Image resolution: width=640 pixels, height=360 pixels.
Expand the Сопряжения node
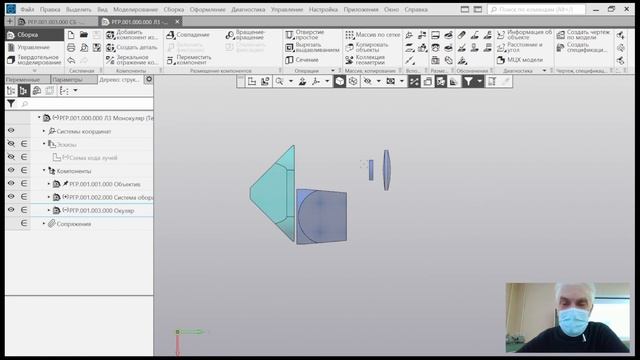(44, 224)
